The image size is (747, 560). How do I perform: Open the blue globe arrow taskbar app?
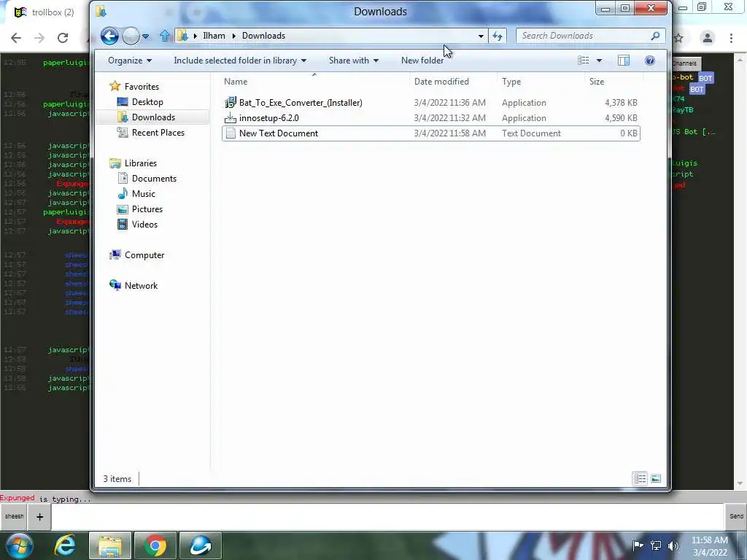pyautogui.click(x=201, y=545)
